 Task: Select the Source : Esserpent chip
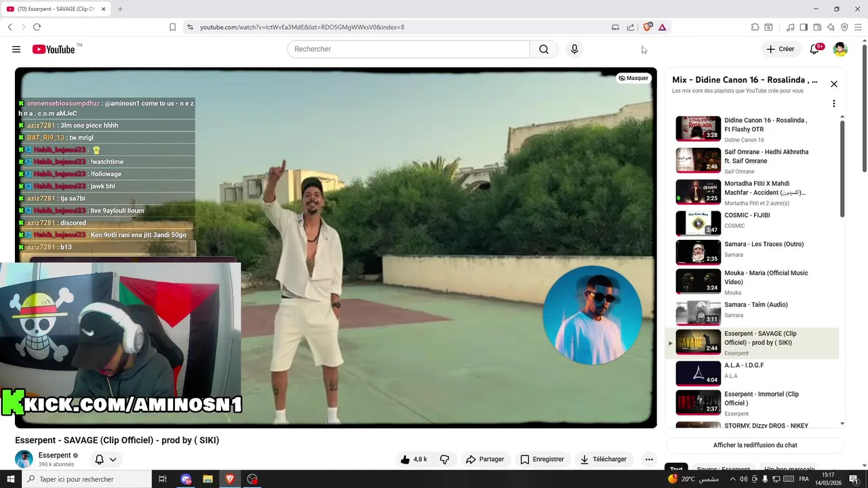(723, 469)
